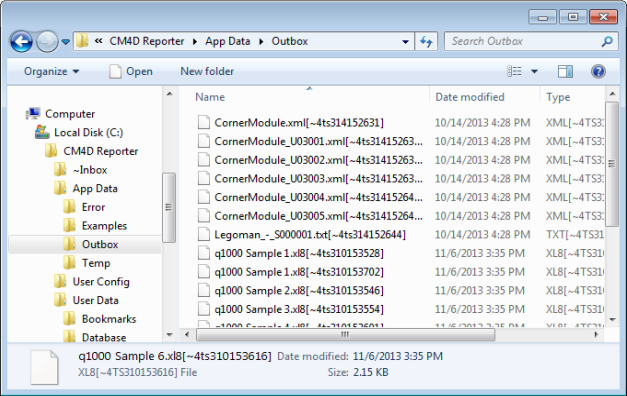Open the More view options dropdown arrow
The image size is (627, 396).
click(534, 72)
